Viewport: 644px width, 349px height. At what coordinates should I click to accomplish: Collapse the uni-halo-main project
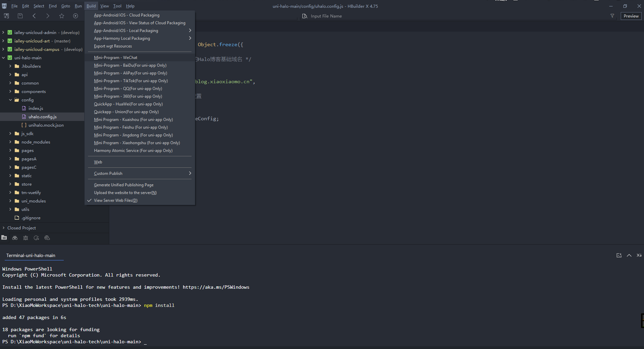pyautogui.click(x=3, y=58)
